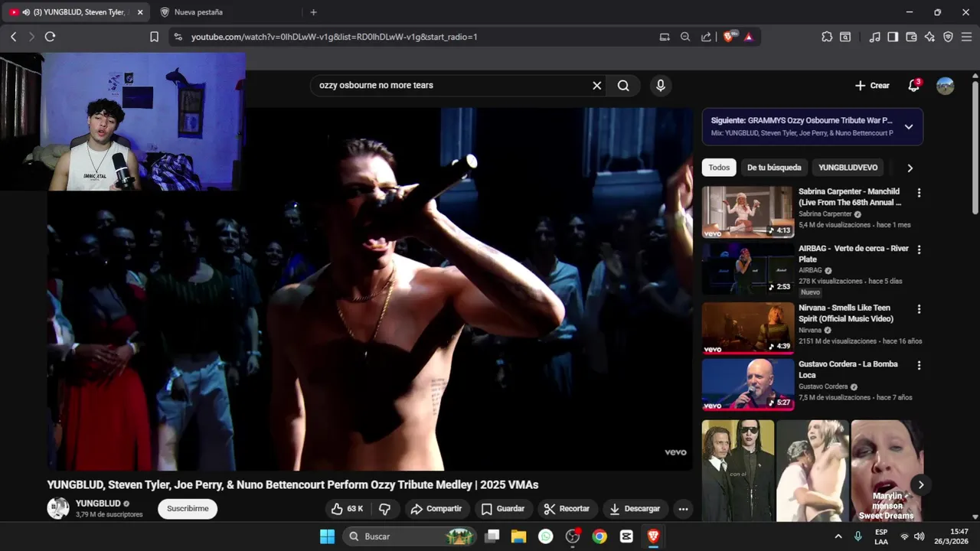Viewport: 980px width, 551px height.
Task: Open YUNGBLUD channel name link
Action: click(98, 504)
